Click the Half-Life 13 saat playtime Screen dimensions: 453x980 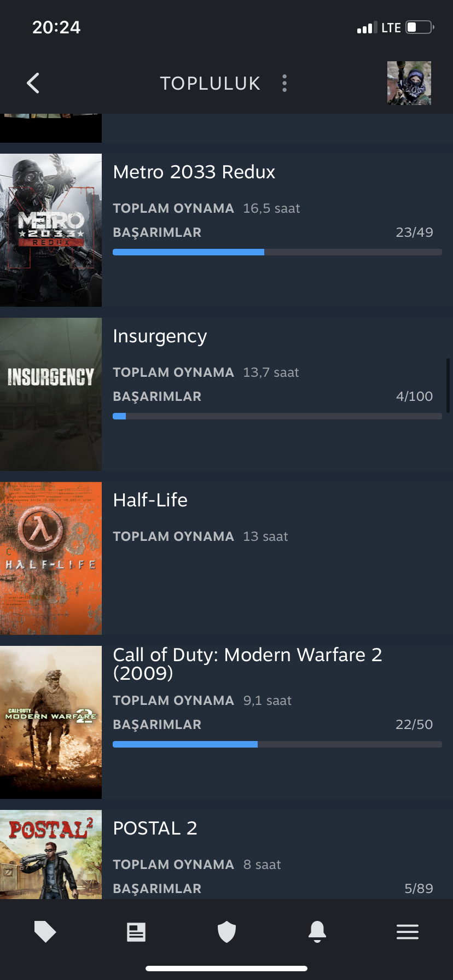(x=266, y=536)
